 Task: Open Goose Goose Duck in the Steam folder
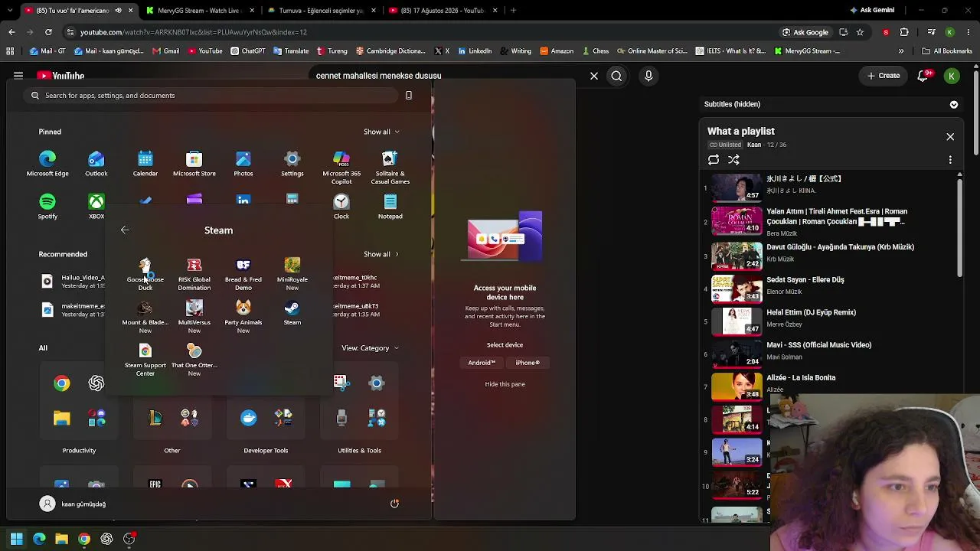tap(145, 273)
